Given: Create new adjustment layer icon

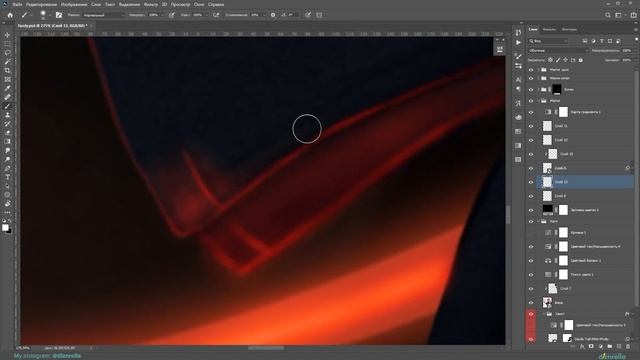Looking at the screenshot, I should 600,347.
